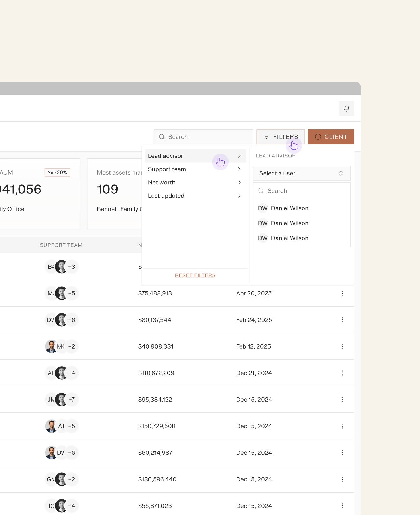Open the kebab menu for Feb 12, 2025 row

coord(342,346)
